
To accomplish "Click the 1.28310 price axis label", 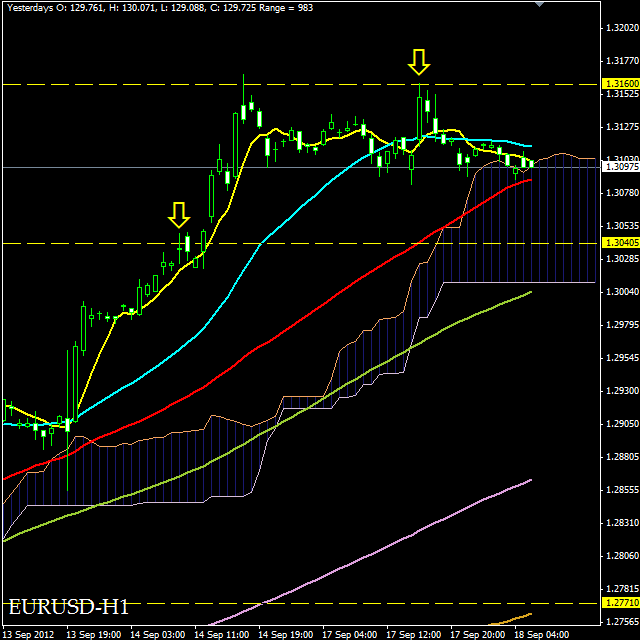I will [x=622, y=522].
